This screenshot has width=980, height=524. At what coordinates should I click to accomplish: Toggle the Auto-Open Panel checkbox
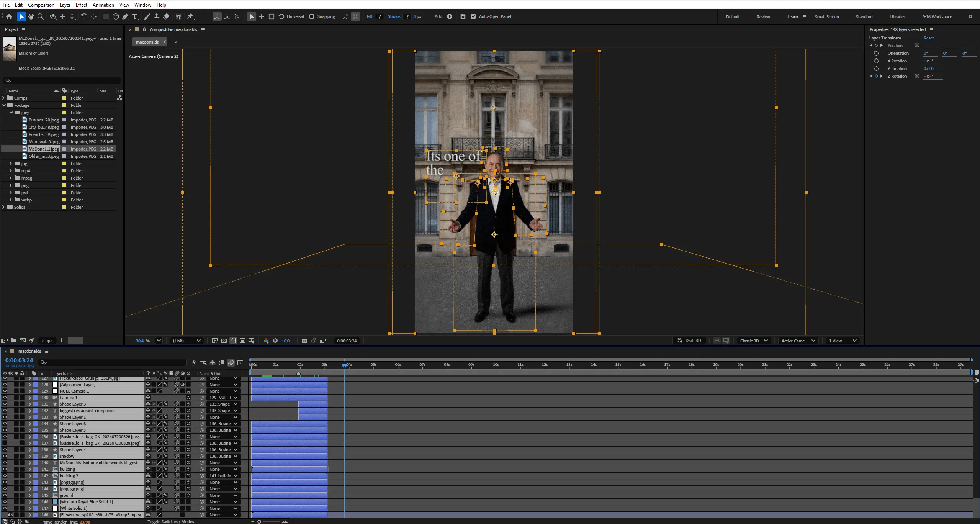[x=473, y=16]
